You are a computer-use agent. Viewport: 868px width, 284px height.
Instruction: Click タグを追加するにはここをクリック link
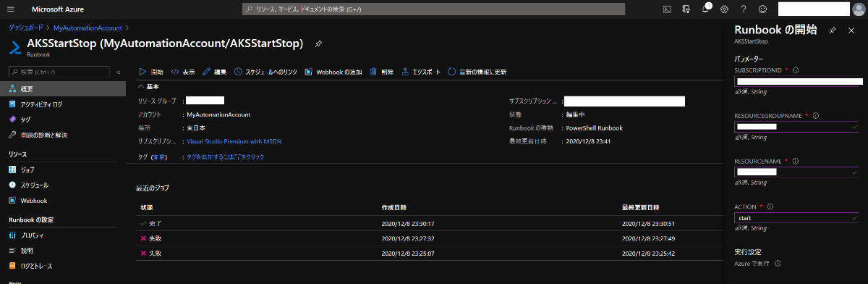coord(225,156)
